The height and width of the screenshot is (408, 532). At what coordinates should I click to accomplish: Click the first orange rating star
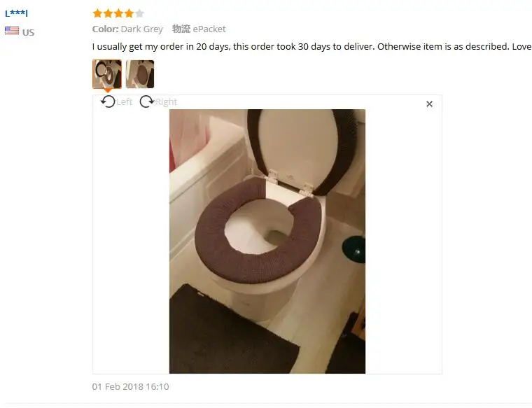pos(97,13)
